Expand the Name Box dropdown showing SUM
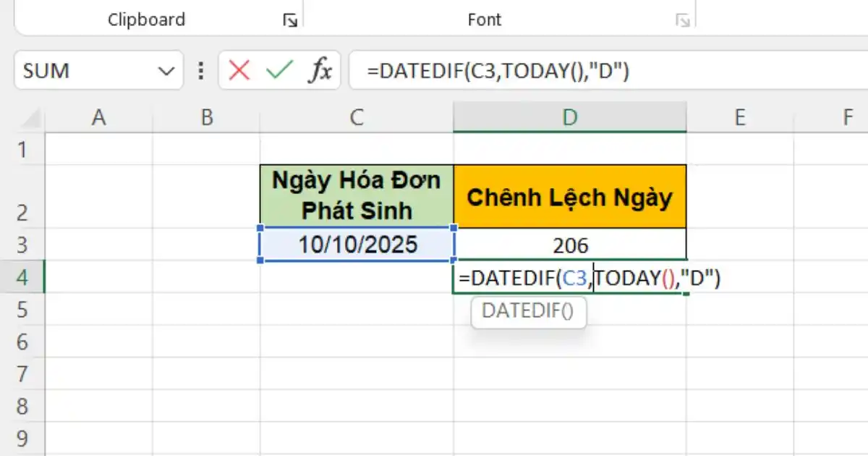Image resolution: width=868 pixels, height=456 pixels. click(x=166, y=71)
